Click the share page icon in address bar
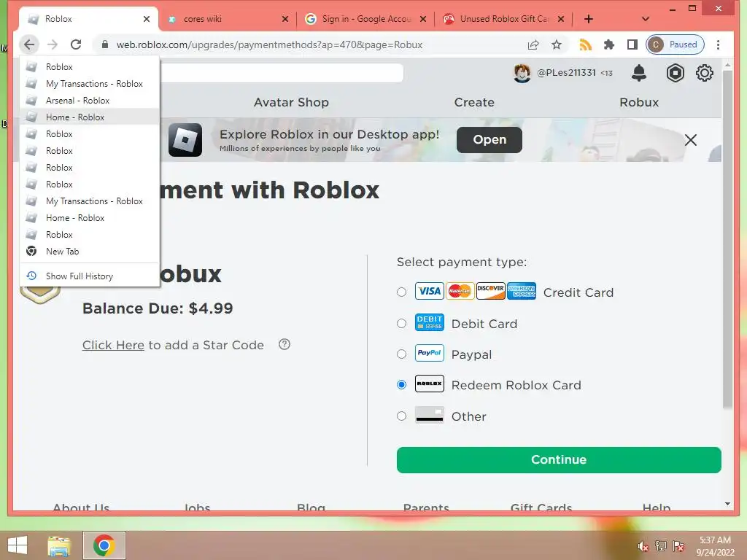This screenshot has width=747, height=560. [x=533, y=44]
